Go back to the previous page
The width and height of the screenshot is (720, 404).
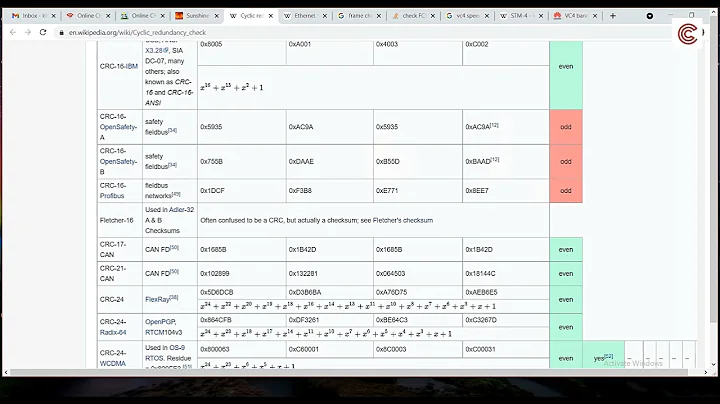tap(13, 32)
